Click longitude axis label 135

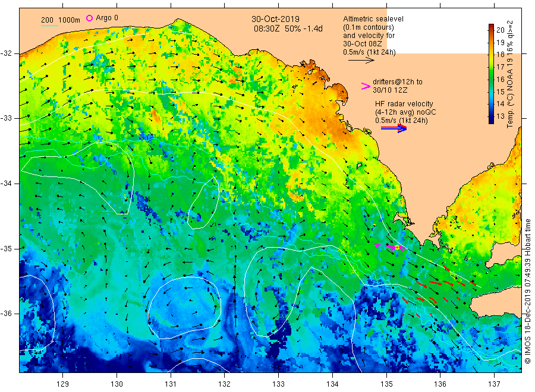(x=386, y=384)
